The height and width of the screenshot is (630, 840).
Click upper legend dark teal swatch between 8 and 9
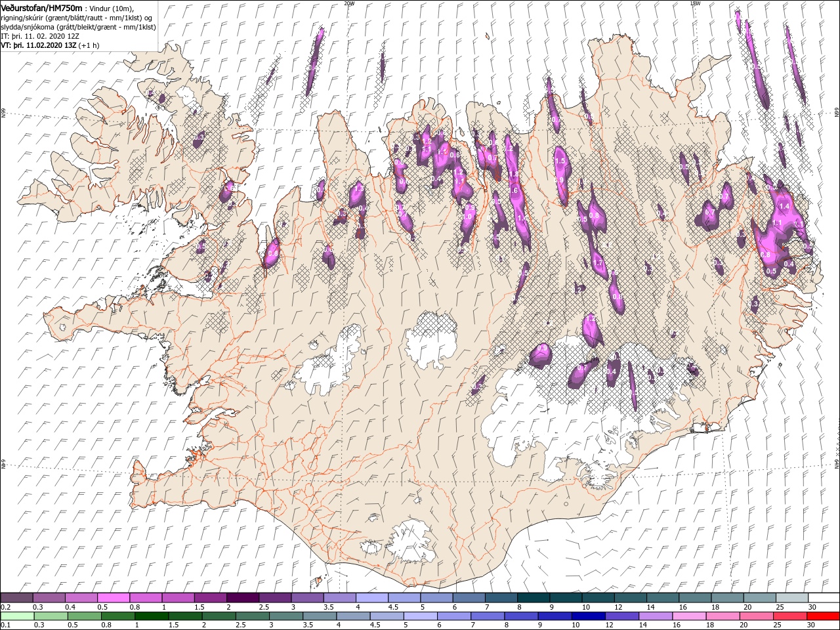[x=533, y=598]
